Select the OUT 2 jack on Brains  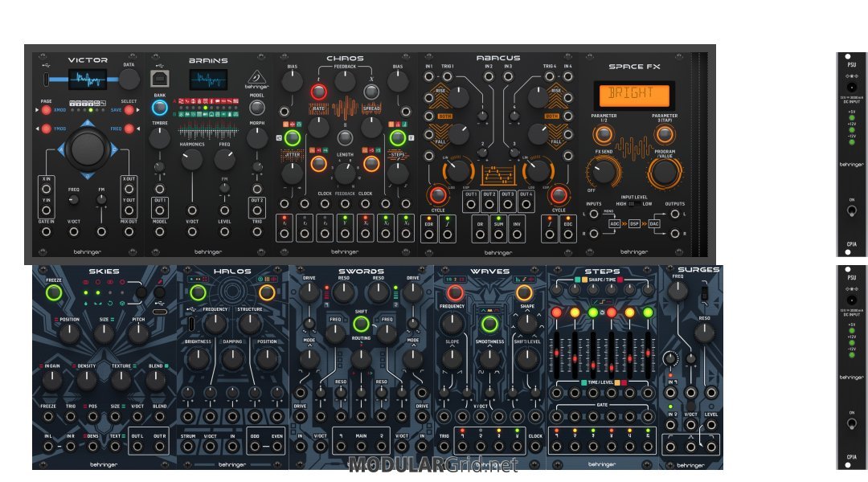point(257,210)
